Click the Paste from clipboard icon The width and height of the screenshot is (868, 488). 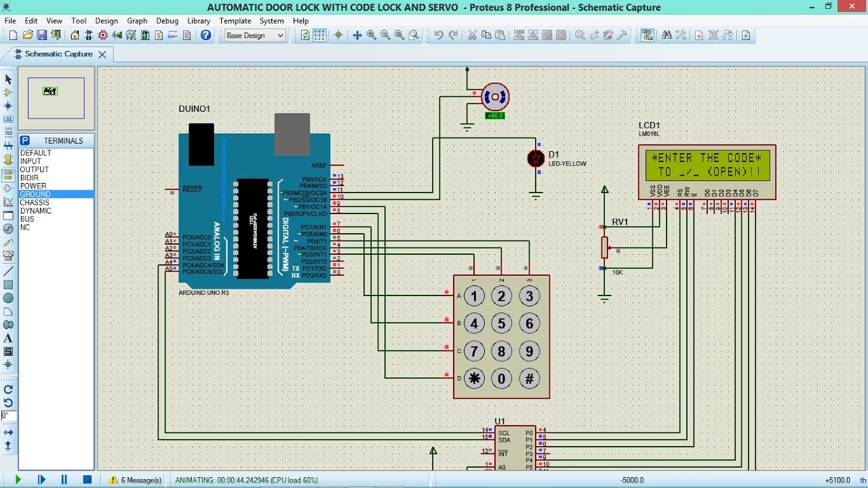[500, 35]
